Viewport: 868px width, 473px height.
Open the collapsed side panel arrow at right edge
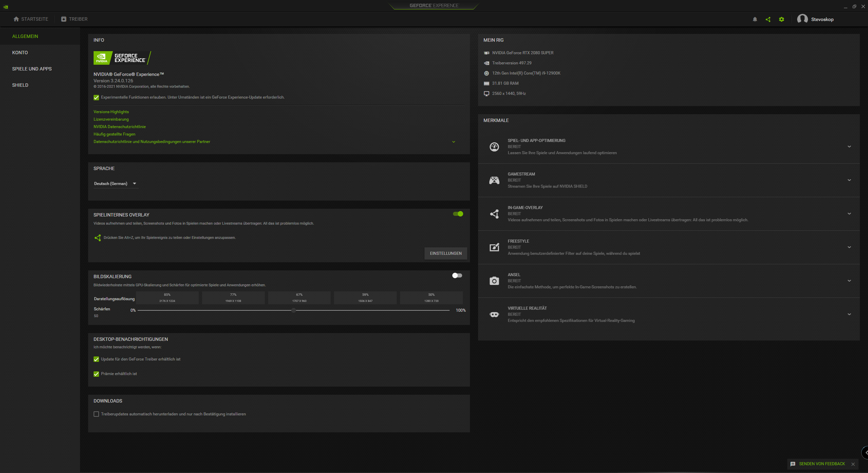tap(865, 453)
